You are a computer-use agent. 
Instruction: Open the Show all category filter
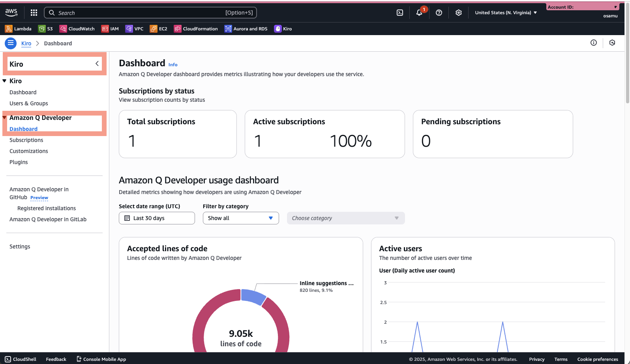tap(241, 218)
